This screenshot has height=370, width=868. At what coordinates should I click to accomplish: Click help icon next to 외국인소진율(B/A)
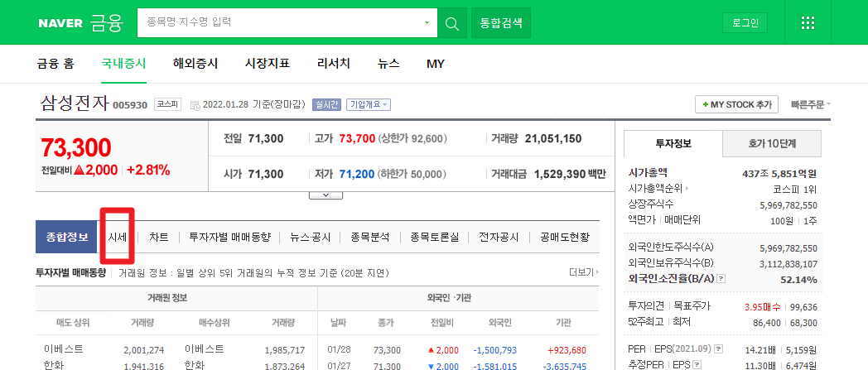(x=721, y=279)
